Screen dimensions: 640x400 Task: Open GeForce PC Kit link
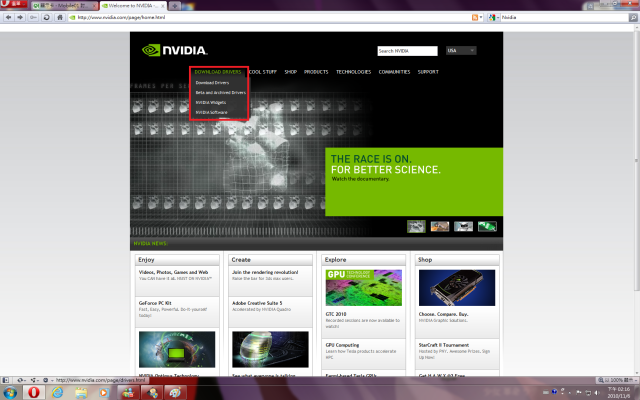155,303
